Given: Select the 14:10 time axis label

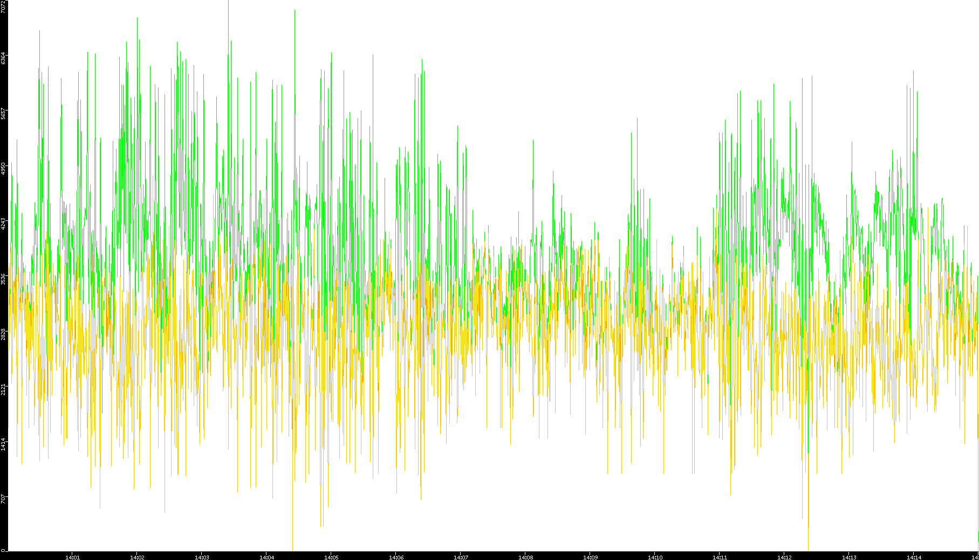Looking at the screenshot, I should [655, 557].
